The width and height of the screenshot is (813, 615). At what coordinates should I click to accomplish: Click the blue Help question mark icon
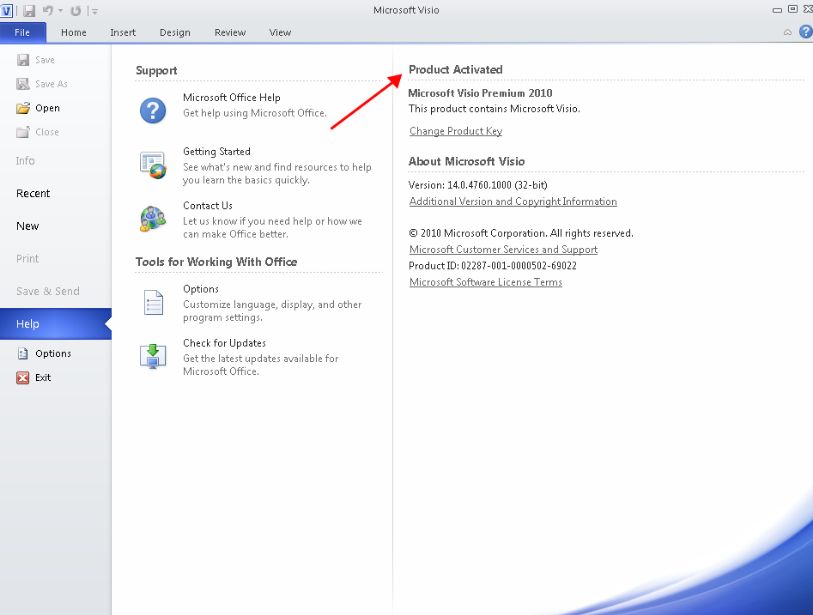pyautogui.click(x=806, y=32)
